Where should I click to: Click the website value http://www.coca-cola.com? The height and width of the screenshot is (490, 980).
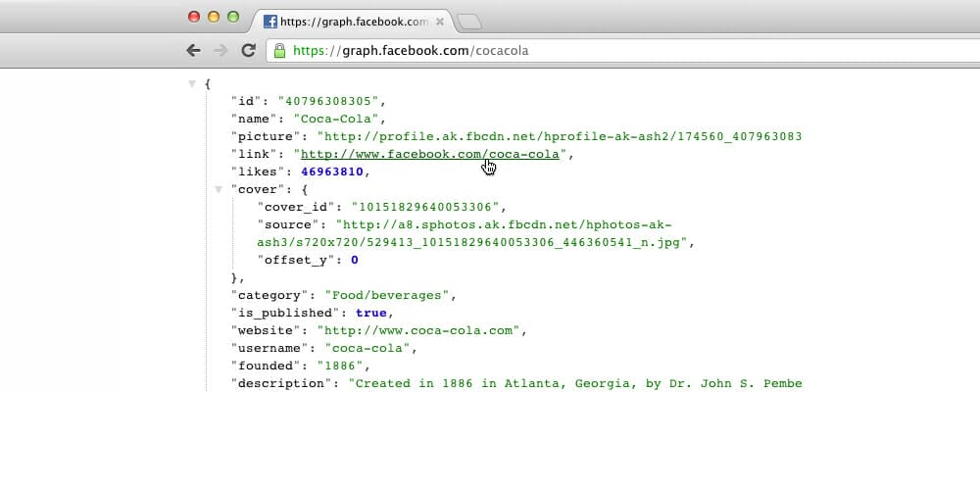pos(418,330)
